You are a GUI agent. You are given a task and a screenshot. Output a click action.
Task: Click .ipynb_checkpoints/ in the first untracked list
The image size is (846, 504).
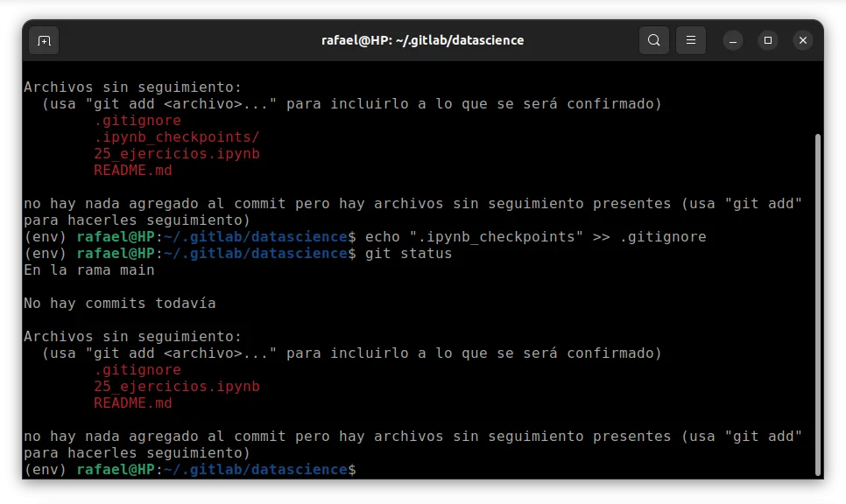click(x=176, y=136)
